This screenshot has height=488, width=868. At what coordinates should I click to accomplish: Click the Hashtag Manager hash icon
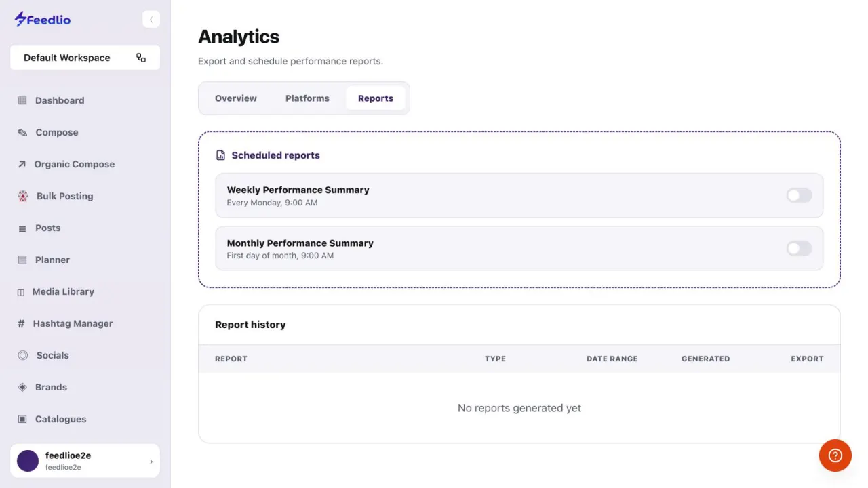point(21,323)
